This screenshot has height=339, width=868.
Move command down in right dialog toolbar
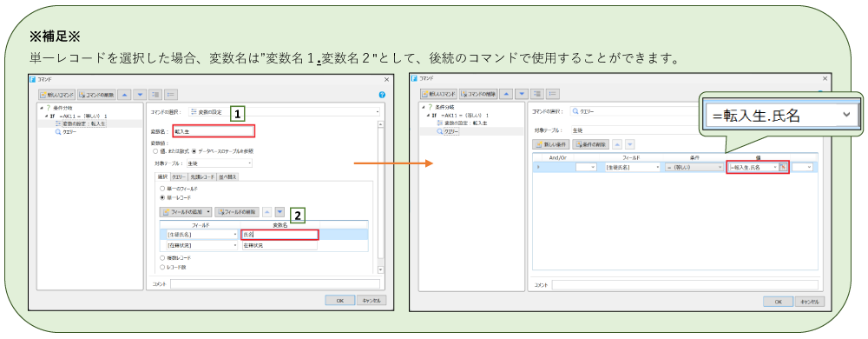522,94
